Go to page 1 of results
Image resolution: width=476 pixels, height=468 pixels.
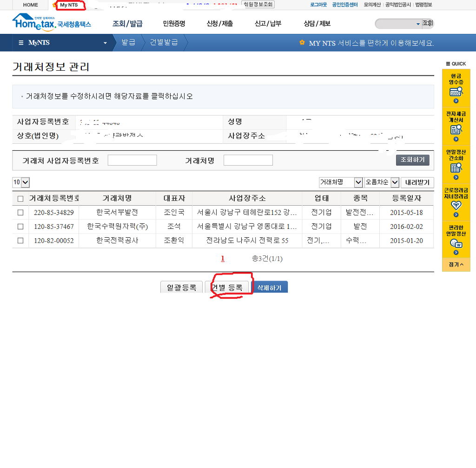(223, 259)
